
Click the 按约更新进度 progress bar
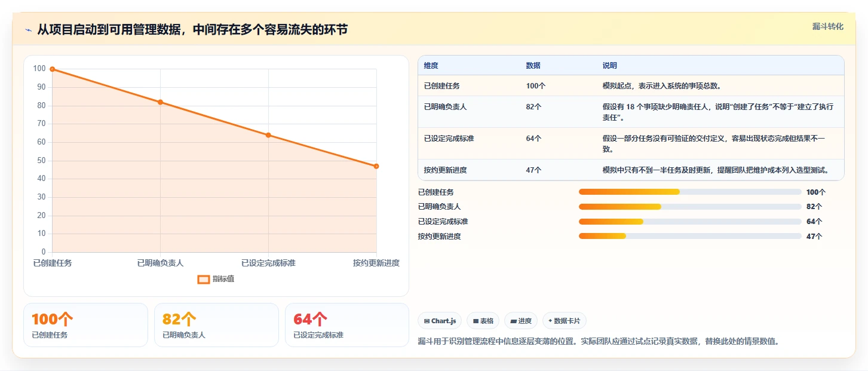click(690, 236)
